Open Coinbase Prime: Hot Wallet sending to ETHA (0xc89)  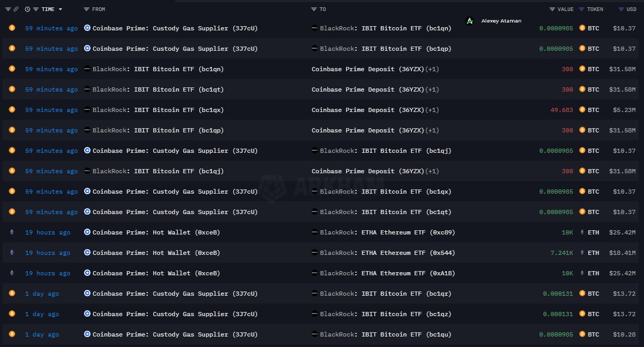tap(156, 232)
